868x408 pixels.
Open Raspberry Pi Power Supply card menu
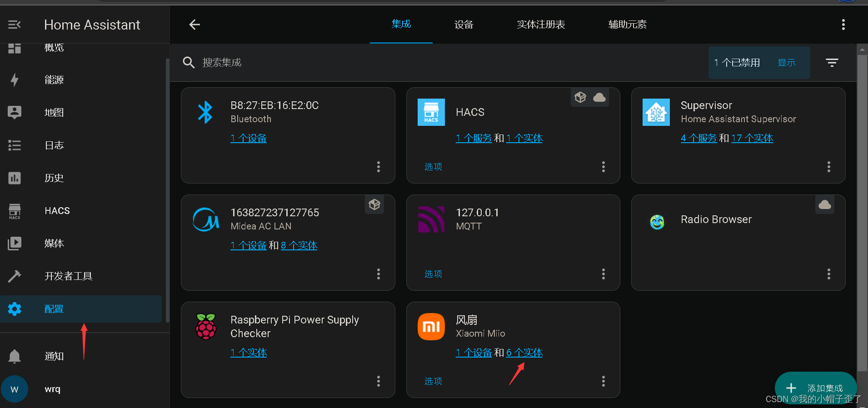(x=379, y=381)
